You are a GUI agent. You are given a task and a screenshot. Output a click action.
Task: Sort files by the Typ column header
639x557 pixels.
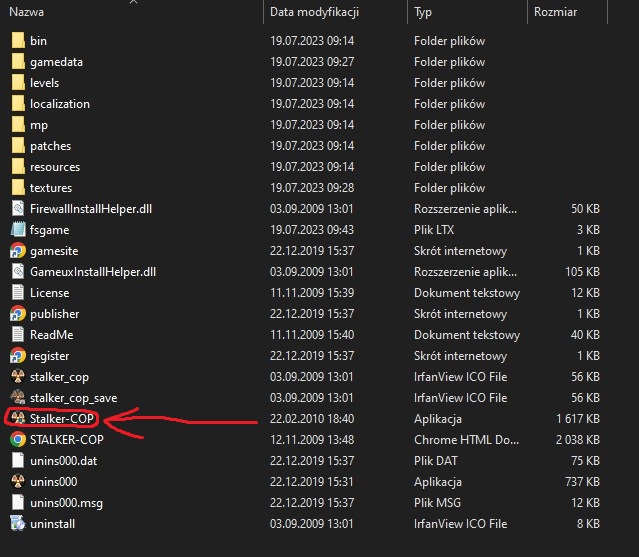(x=423, y=12)
